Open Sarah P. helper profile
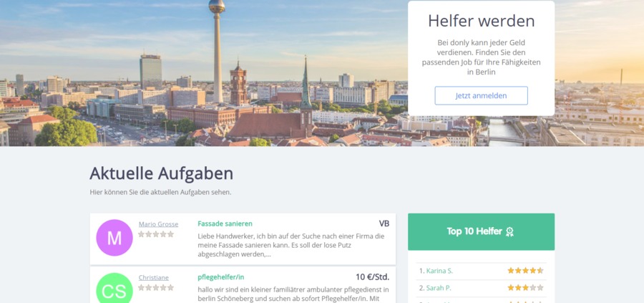The image size is (644, 303). (439, 288)
